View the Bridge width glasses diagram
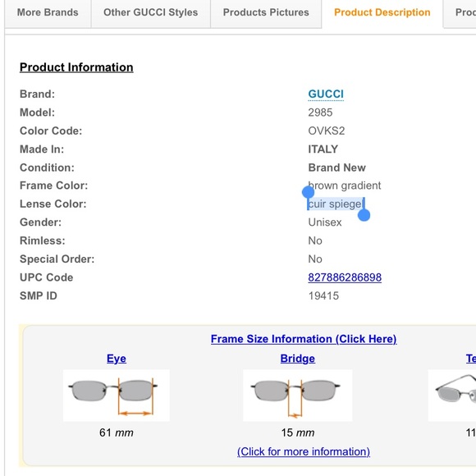Image resolution: width=476 pixels, height=476 pixels. 297,396
